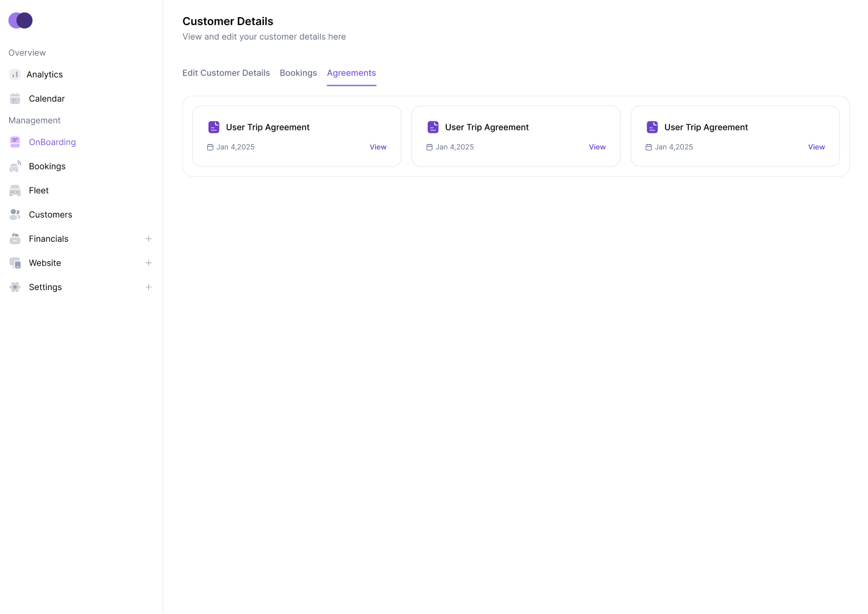
Task: Click the purple OnBoarding sidebar icon
Action: click(x=15, y=142)
